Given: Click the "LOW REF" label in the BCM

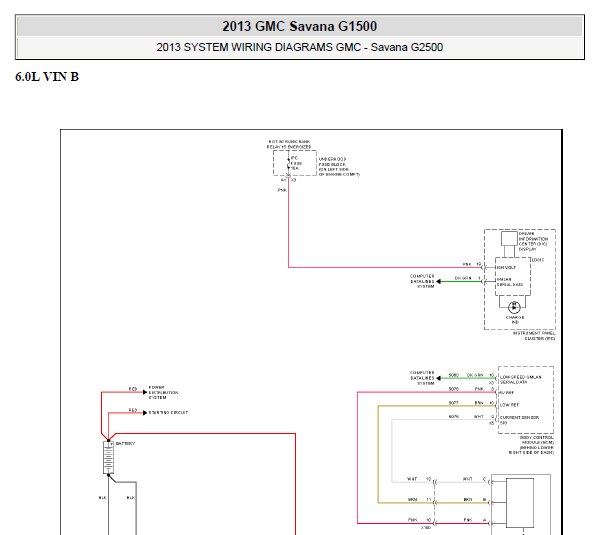Looking at the screenshot, I should tap(509, 405).
